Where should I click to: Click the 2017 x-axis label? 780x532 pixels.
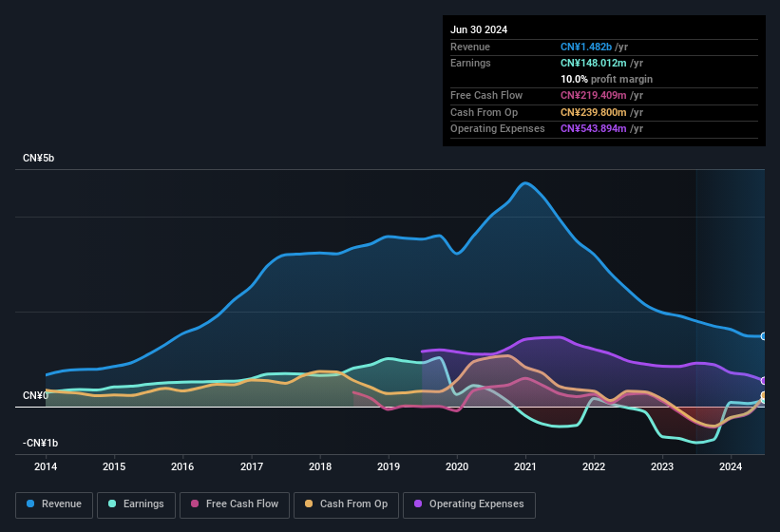click(x=252, y=466)
